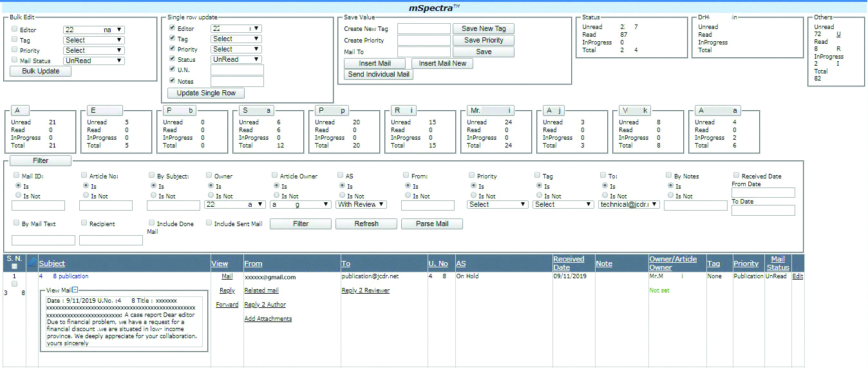Check the Include Sent Mail checkbox
Image resolution: width=868 pixels, height=382 pixels.
pyautogui.click(x=209, y=223)
